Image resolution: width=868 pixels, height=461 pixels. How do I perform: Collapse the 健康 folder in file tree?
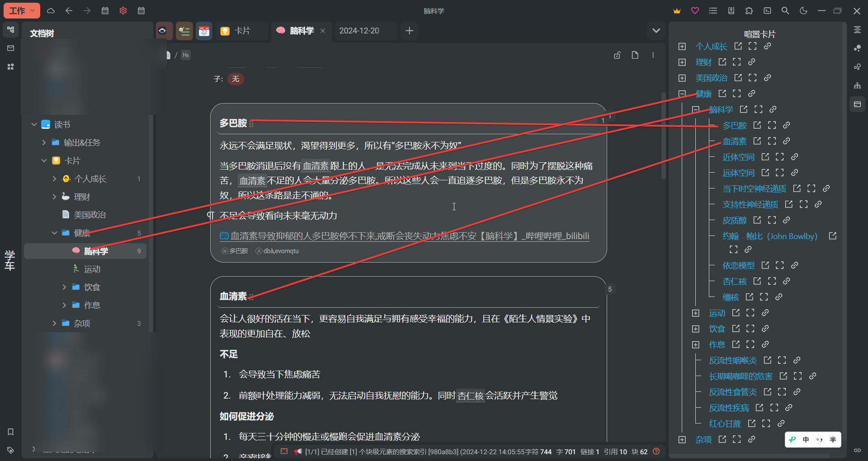coord(54,233)
